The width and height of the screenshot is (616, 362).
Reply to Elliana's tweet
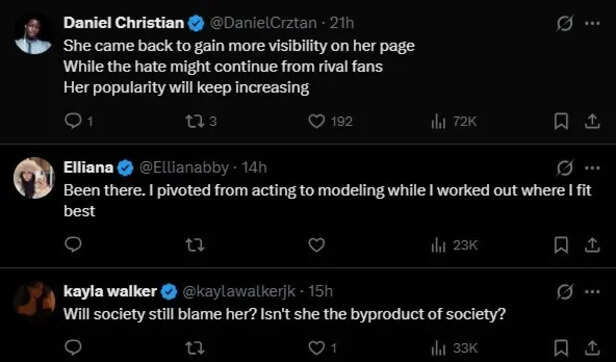[x=73, y=245]
